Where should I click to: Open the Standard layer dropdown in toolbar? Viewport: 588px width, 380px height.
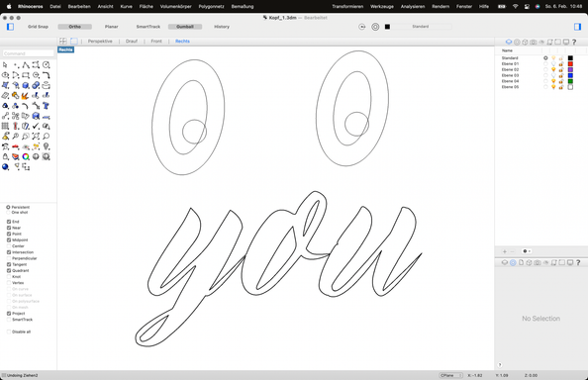coord(421,27)
